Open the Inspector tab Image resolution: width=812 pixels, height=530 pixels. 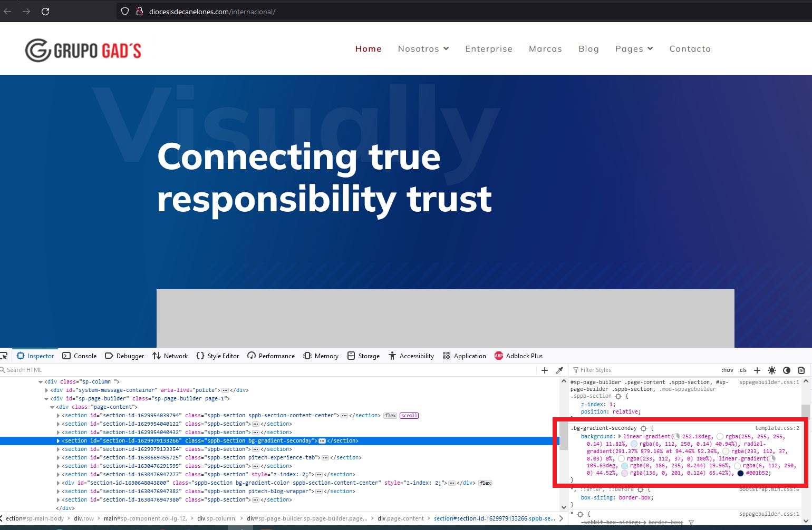coord(35,356)
